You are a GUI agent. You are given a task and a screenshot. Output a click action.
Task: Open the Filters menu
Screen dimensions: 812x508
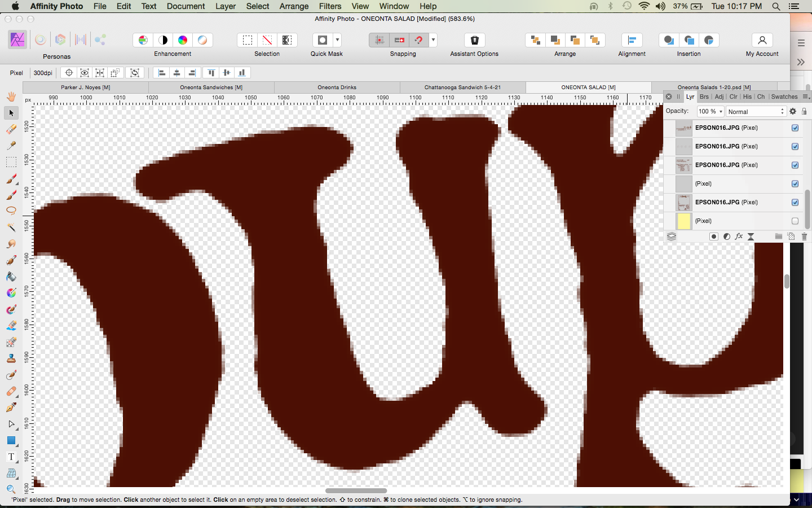pos(330,6)
